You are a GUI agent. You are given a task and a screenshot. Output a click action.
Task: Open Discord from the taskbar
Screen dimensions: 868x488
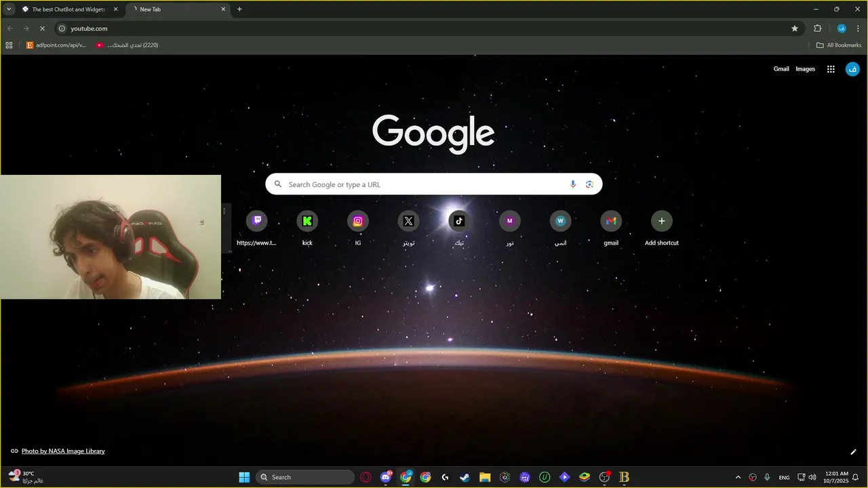[386, 477]
